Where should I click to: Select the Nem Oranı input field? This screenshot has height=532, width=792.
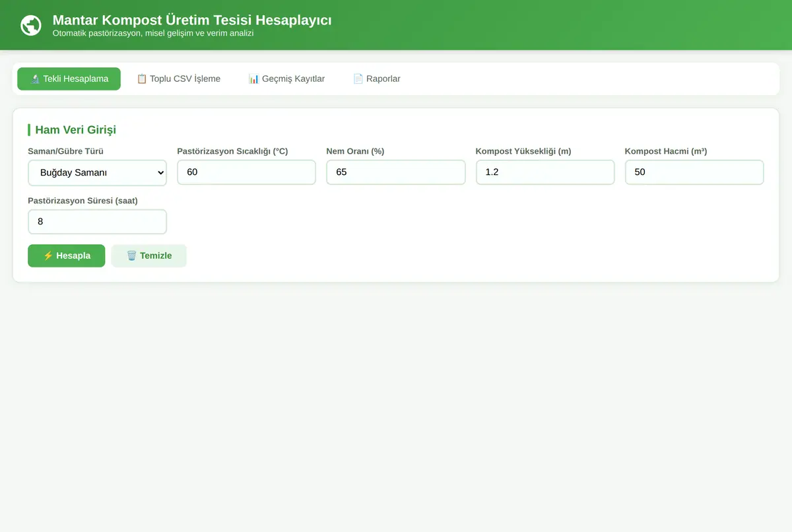click(x=395, y=172)
